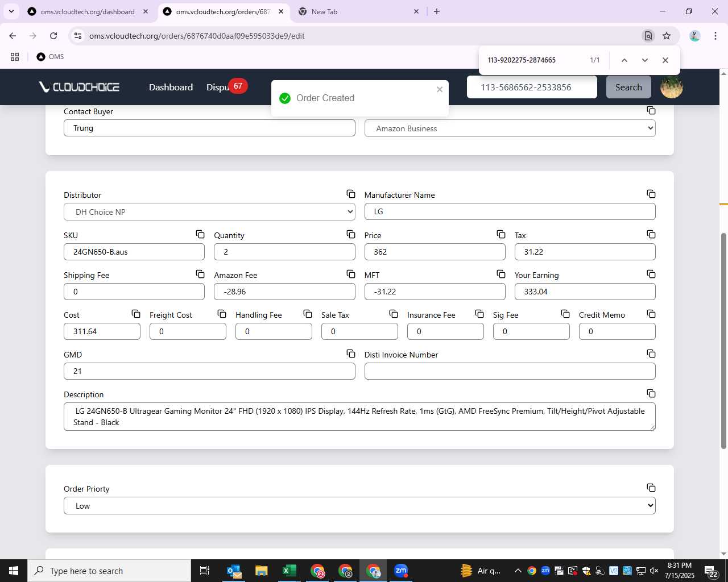Open the tab search chevron
This screenshot has height=582, width=728.
pyautogui.click(x=11, y=11)
